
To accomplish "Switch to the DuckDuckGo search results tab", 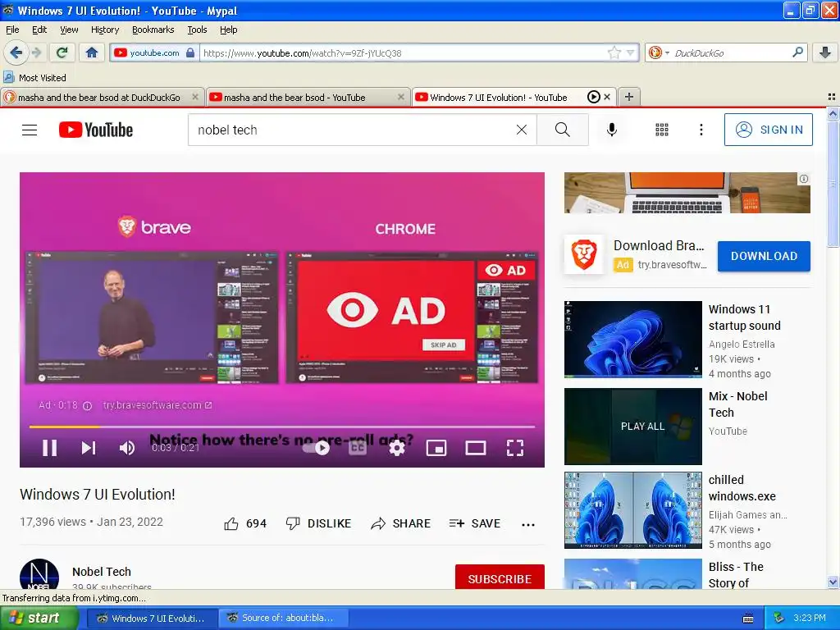I will pyautogui.click(x=98, y=97).
